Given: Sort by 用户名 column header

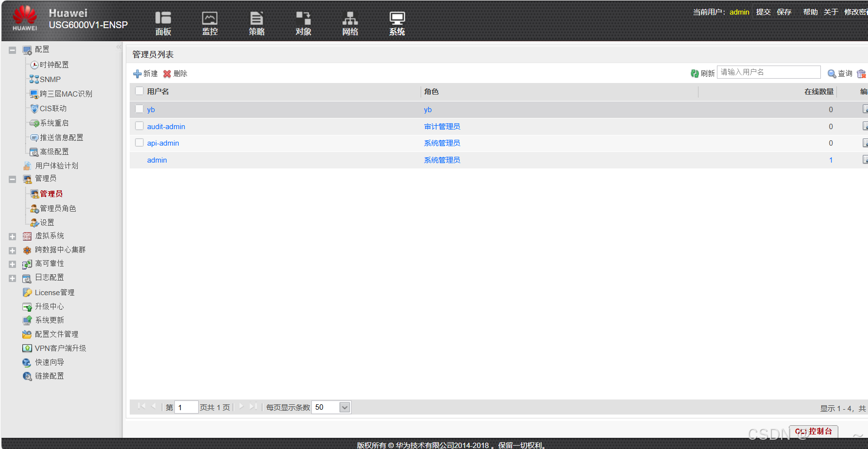Looking at the screenshot, I should [x=158, y=91].
